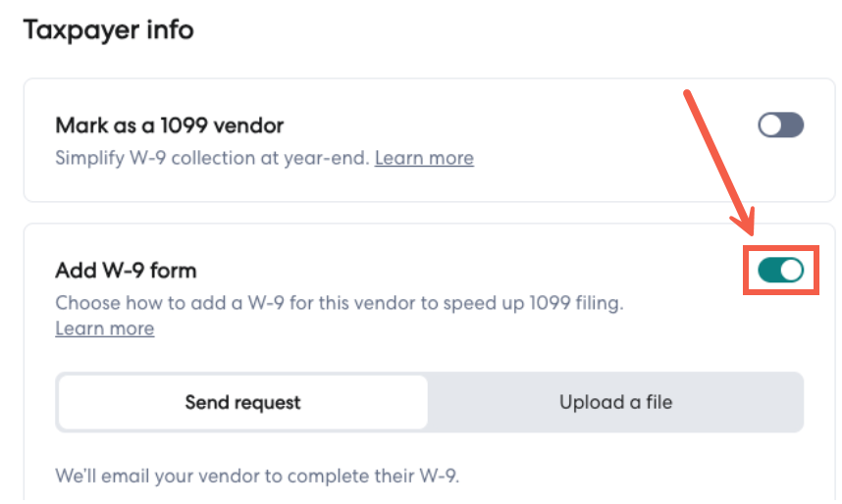Click the red highlight box border
This screenshot has width=842, height=504.
tap(744, 271)
